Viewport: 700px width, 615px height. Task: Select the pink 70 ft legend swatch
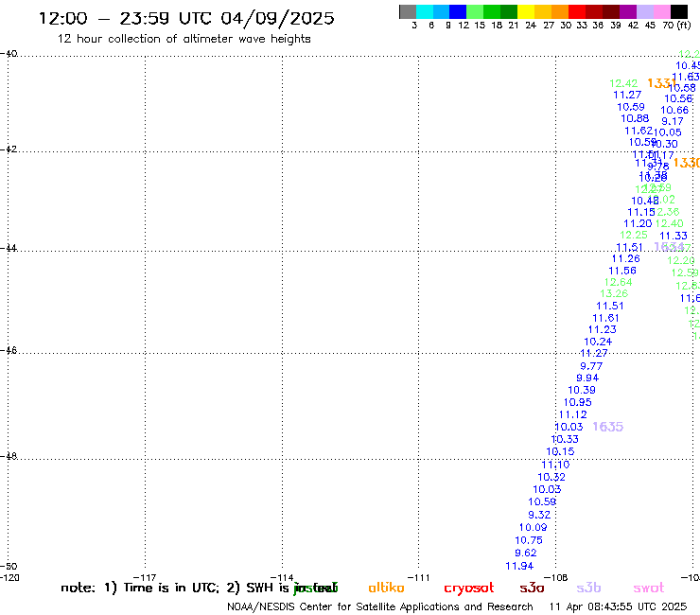pos(661,11)
